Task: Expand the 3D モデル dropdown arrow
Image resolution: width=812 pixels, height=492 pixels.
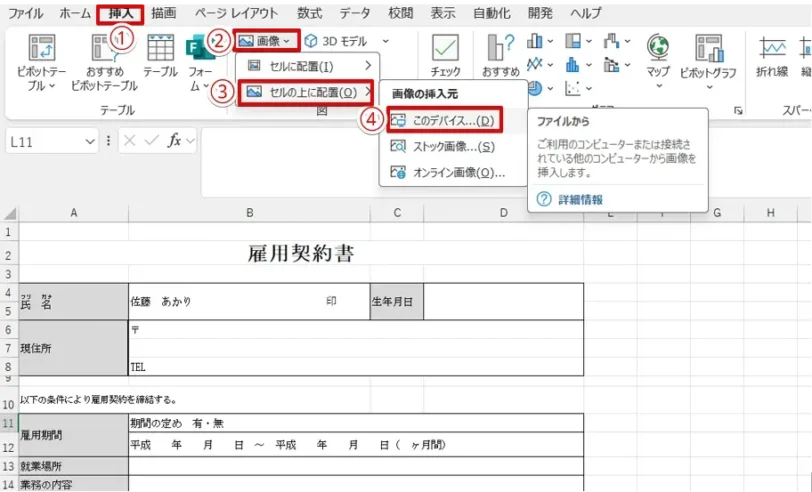Action: [x=385, y=41]
